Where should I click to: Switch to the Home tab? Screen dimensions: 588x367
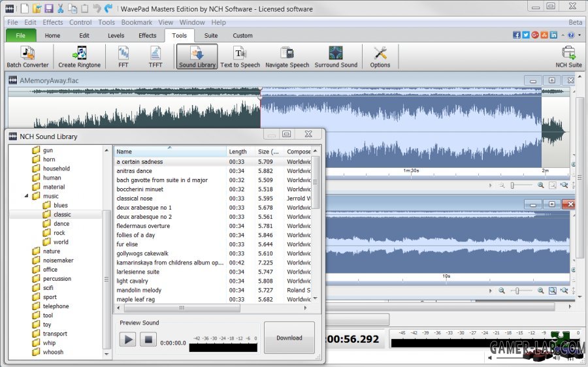pos(52,36)
